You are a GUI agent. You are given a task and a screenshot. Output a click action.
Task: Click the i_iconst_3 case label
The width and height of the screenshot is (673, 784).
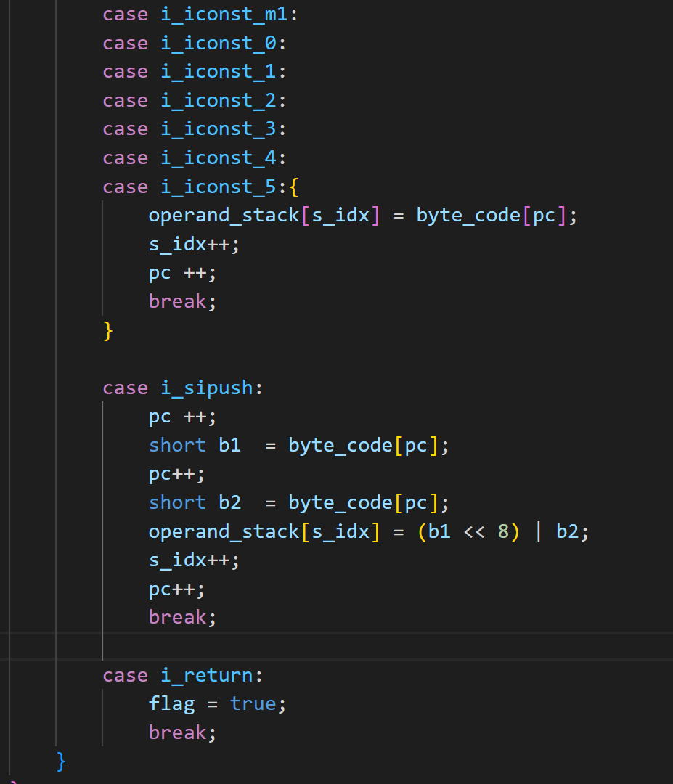tap(219, 129)
